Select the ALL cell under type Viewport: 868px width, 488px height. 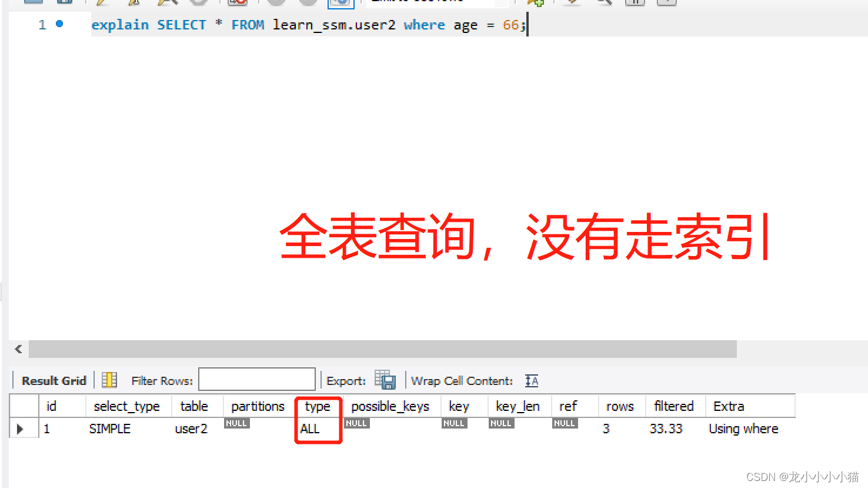tap(318, 429)
